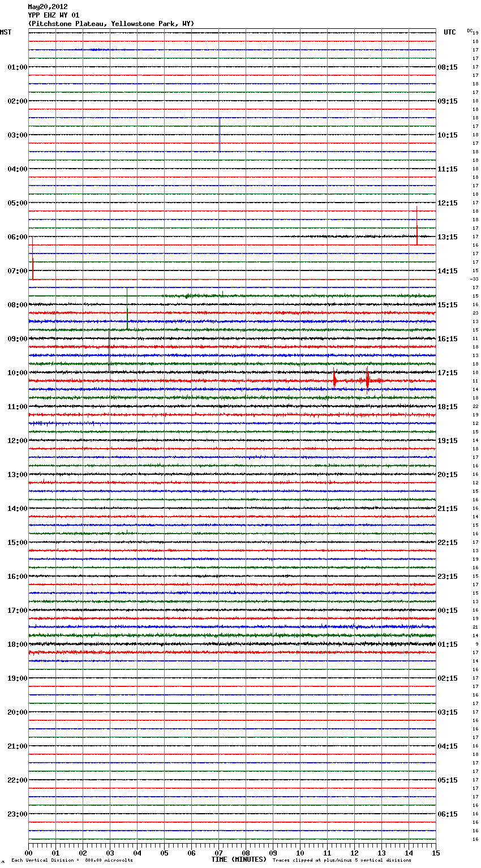Image resolution: width=481 pixels, height=868 pixels.
Task: Select the 12:00 MST time label
Action: pos(18,441)
